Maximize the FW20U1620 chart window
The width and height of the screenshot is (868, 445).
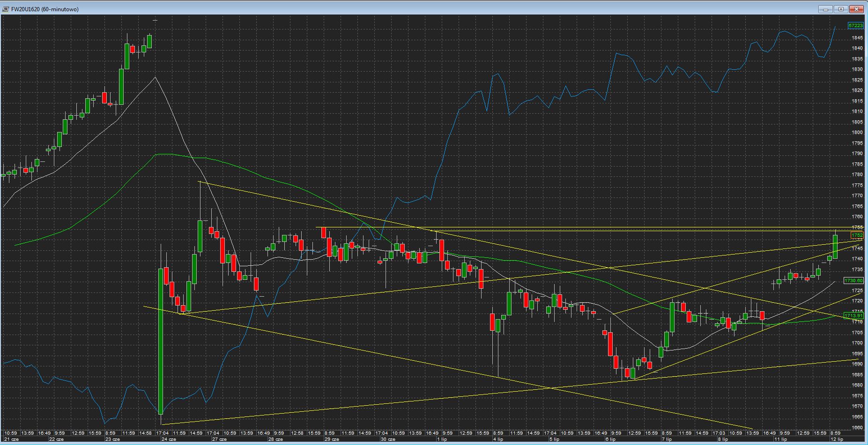coord(841,9)
